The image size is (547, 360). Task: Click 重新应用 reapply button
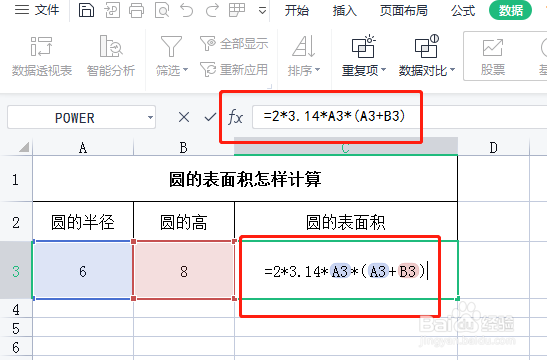(x=234, y=69)
